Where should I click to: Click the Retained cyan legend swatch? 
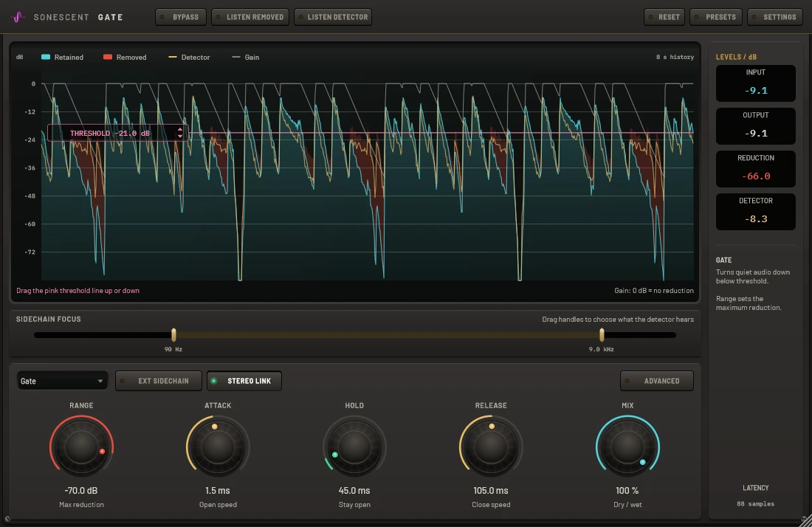[46, 57]
